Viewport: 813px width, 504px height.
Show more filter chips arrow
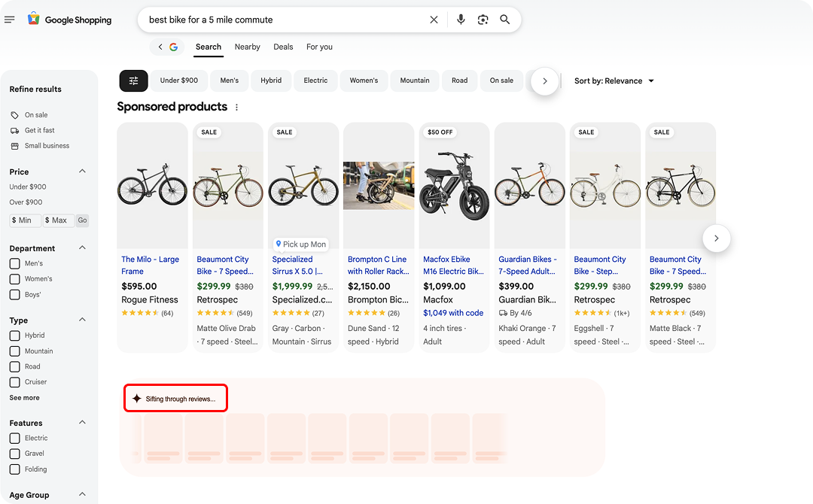[544, 80]
